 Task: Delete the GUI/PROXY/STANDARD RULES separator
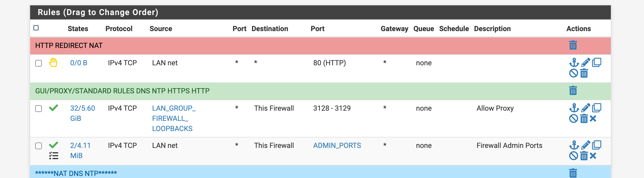pyautogui.click(x=573, y=91)
